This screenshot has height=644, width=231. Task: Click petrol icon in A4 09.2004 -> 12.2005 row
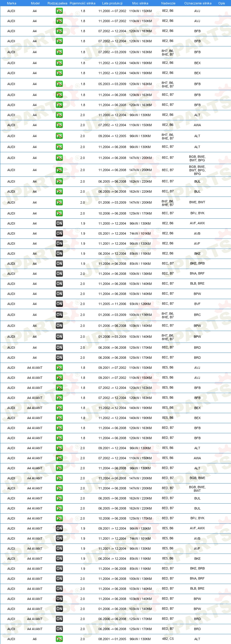[59, 136]
